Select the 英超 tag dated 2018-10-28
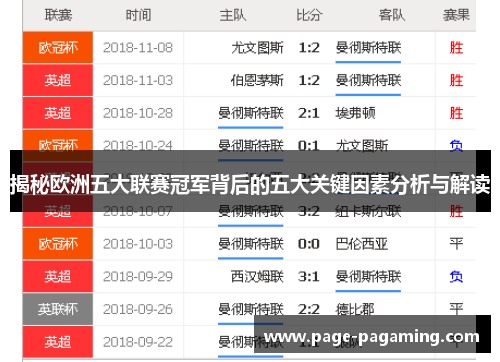 [x=58, y=113]
